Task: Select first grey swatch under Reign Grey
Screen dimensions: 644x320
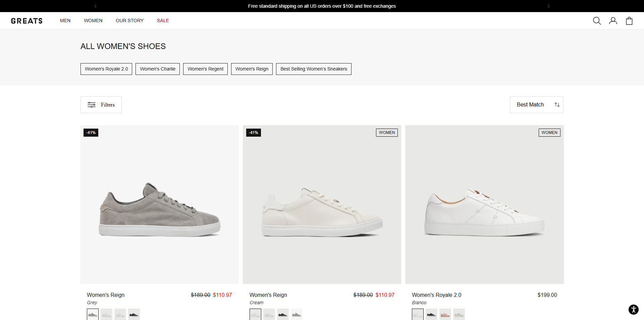Action: 93,314
